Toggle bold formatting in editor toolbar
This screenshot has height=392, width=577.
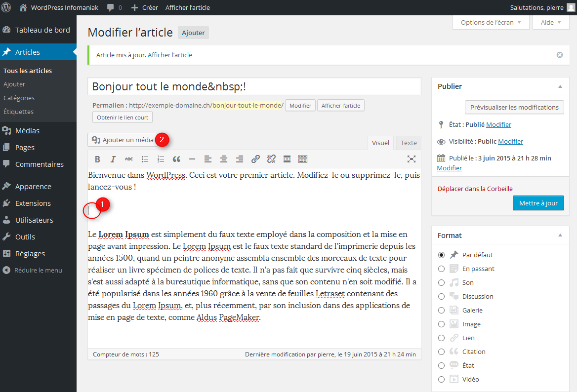coord(97,159)
